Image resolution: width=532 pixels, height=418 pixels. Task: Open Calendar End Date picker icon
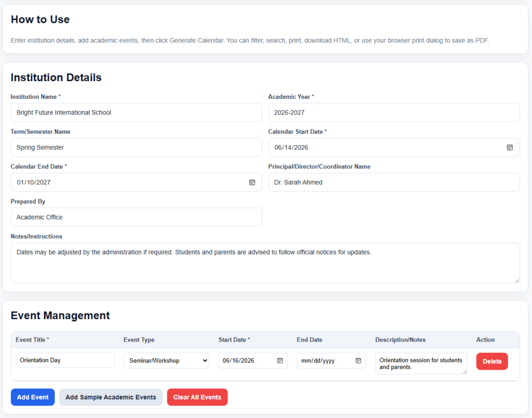(x=252, y=182)
